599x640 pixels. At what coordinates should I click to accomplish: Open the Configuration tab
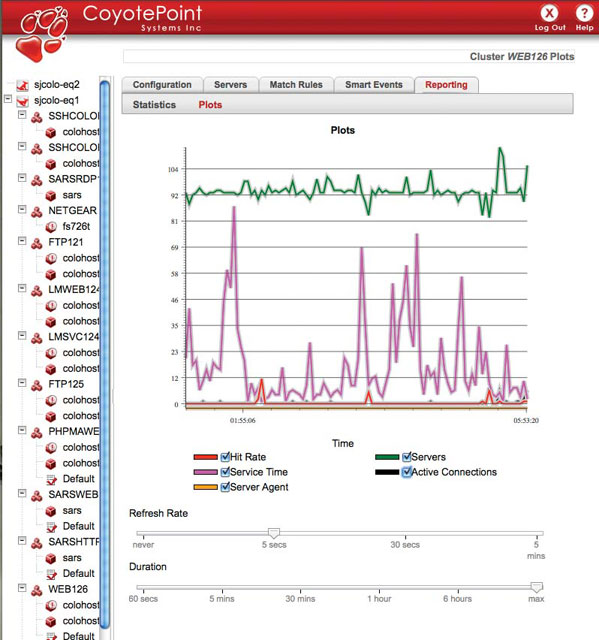click(x=162, y=85)
